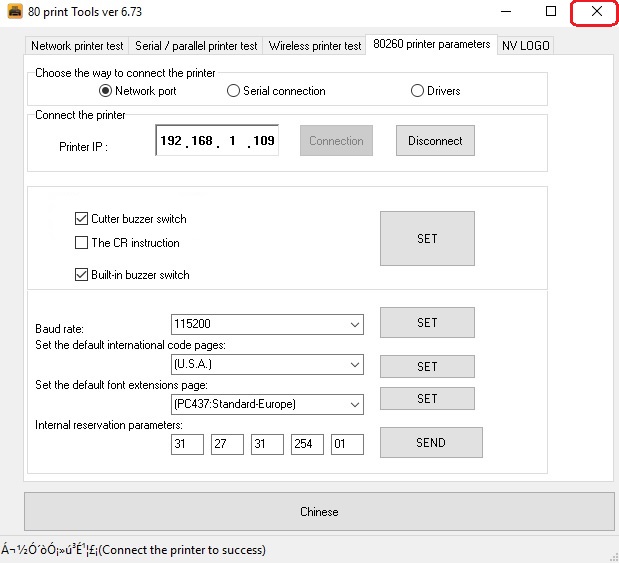Choose the Drivers connection option
This screenshot has height=563, width=619.
tap(418, 91)
